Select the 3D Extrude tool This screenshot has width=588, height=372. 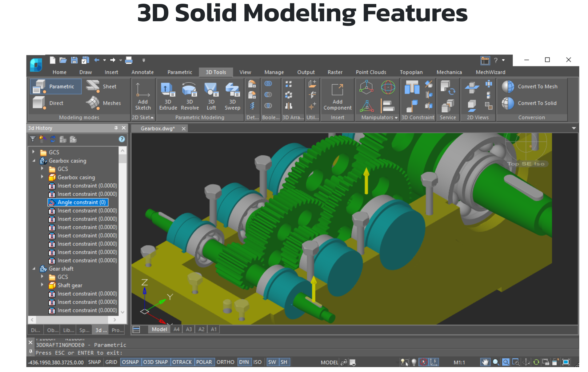tap(168, 96)
